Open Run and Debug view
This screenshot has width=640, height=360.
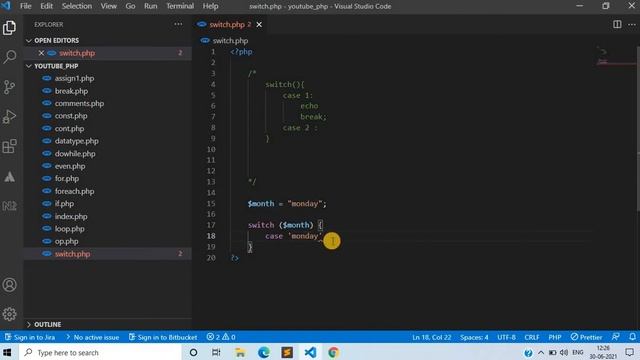coord(9,116)
